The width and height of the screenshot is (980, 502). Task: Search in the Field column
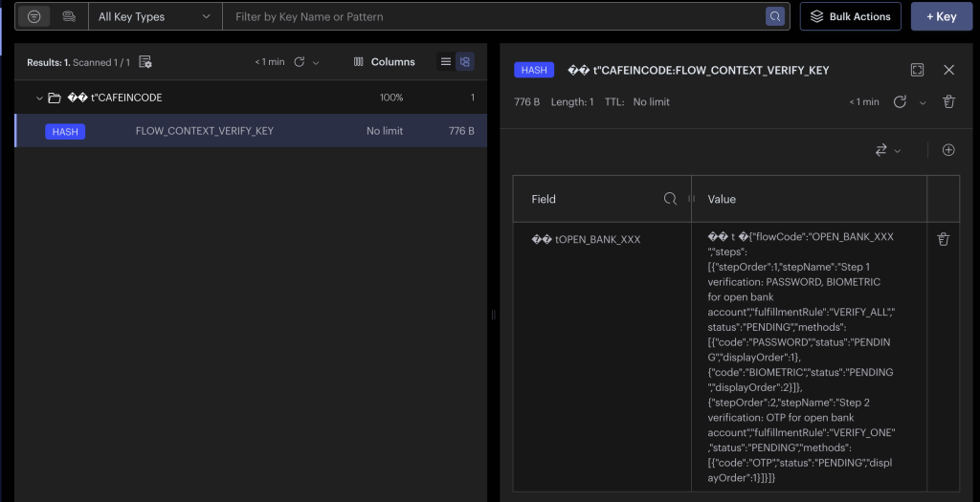point(670,199)
